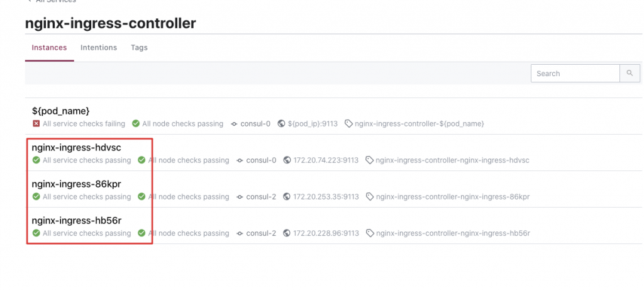Open the ${pod_name} instance
This screenshot has height=290, width=644.
pyautogui.click(x=61, y=111)
